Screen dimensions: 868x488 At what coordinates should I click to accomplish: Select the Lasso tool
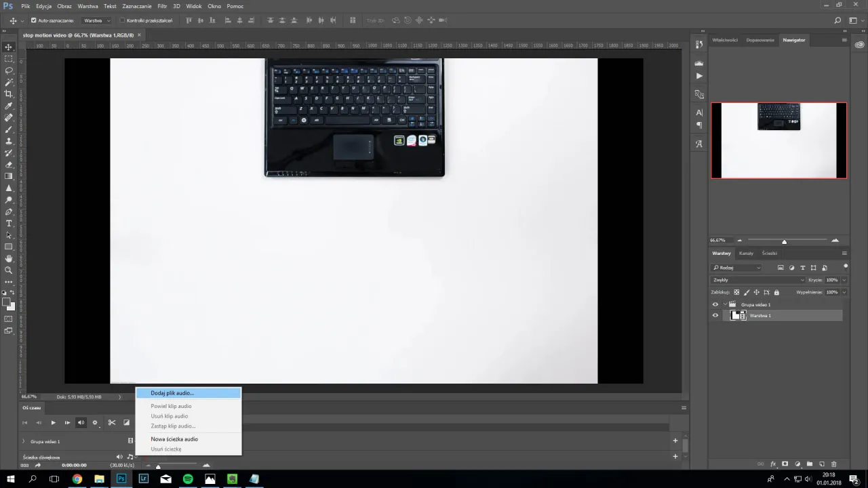(x=9, y=70)
